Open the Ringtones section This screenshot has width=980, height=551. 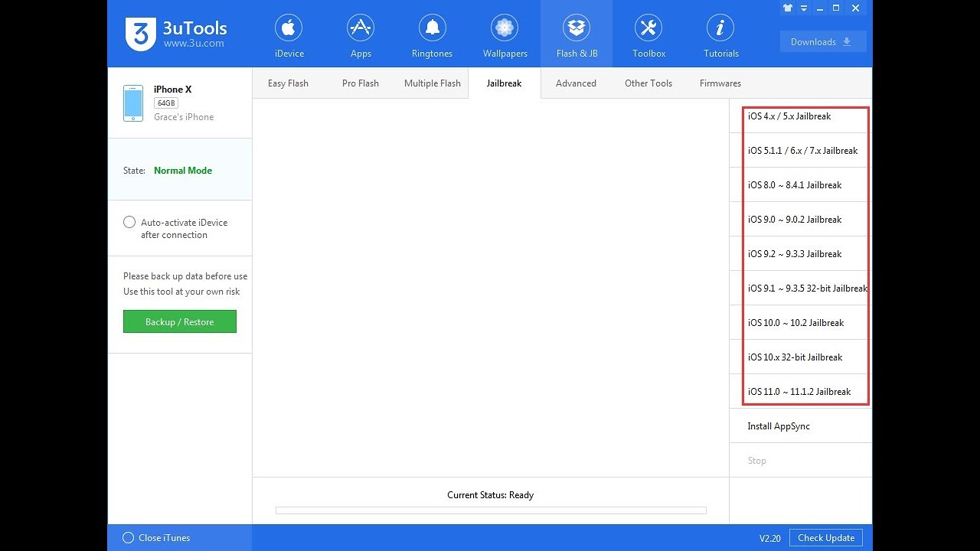tap(432, 35)
